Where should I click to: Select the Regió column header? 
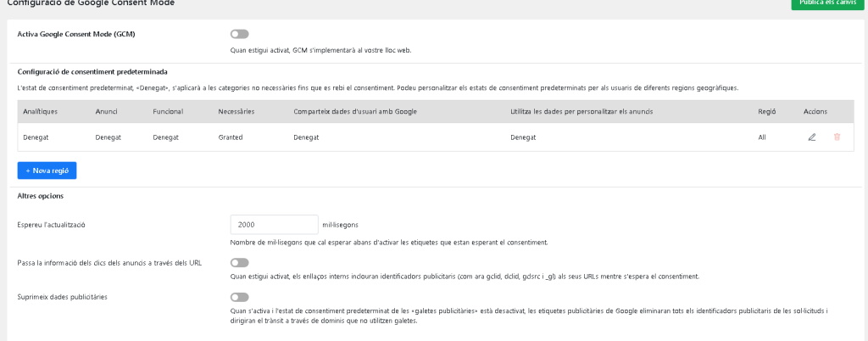pyautogui.click(x=767, y=112)
